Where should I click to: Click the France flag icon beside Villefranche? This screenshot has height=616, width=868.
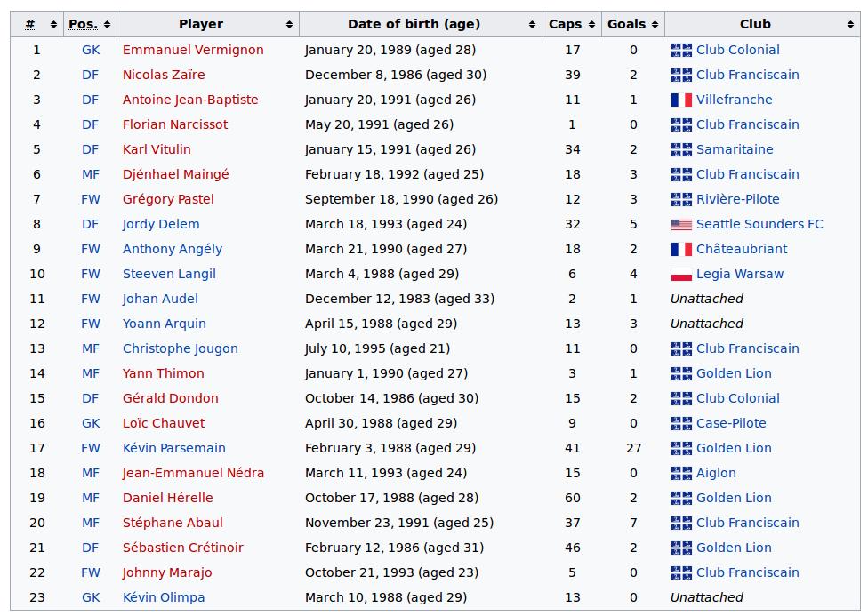point(681,100)
